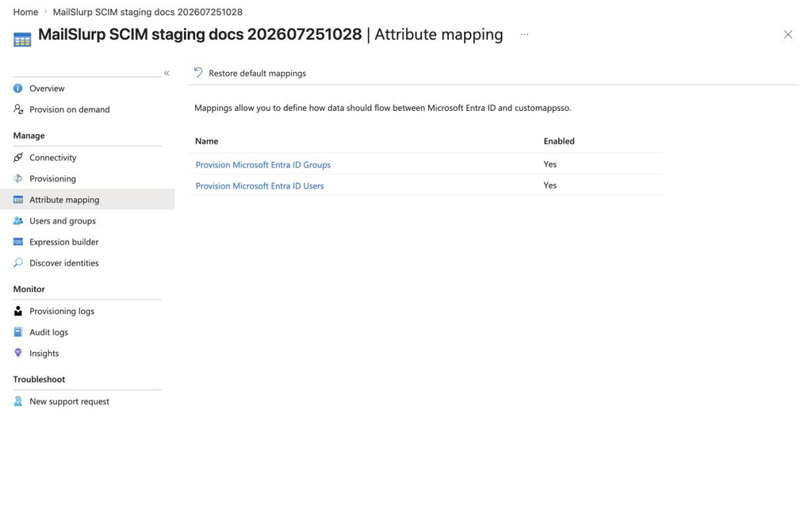The height and width of the screenshot is (505, 812).
Task: Open Users and groups
Action: click(63, 220)
